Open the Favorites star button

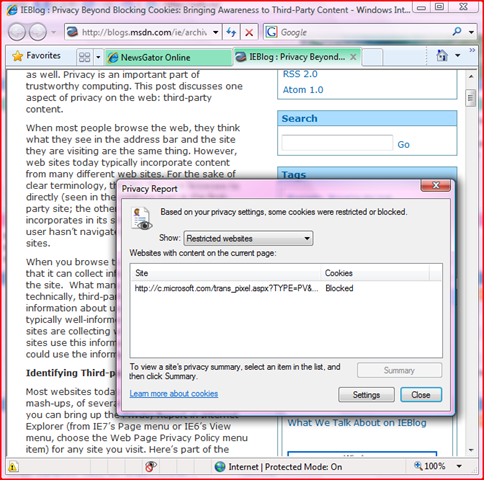pyautogui.click(x=36, y=56)
